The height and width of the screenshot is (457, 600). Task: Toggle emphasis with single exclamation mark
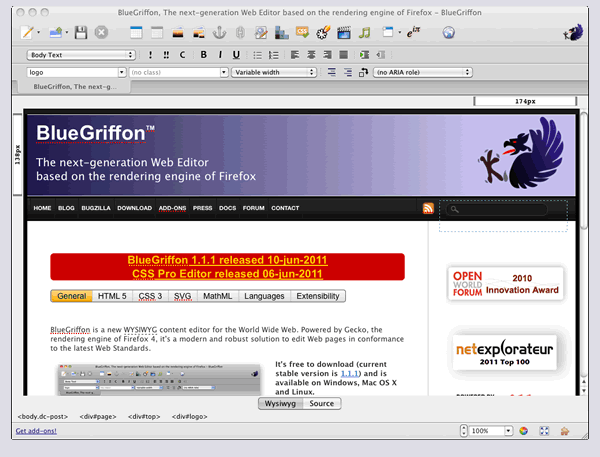click(150, 55)
